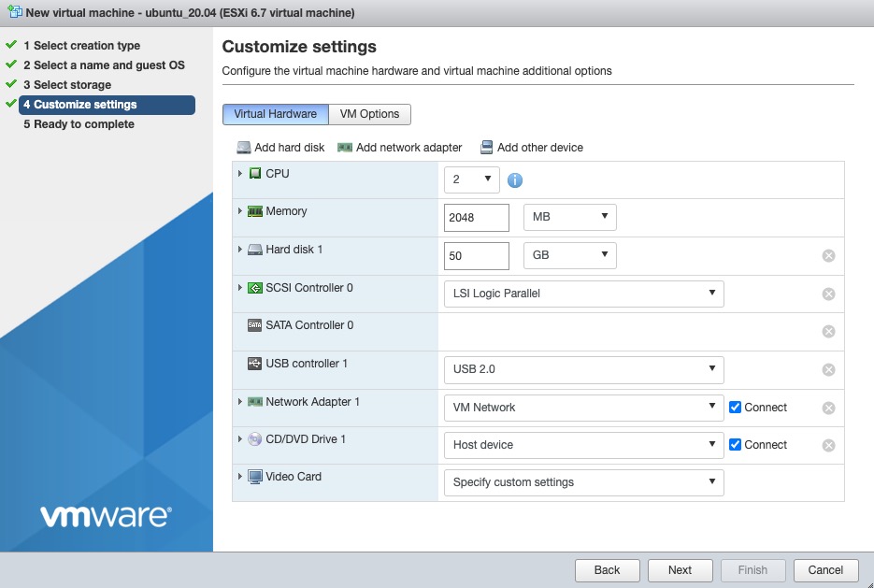Click the Add other device label
Viewport: 874px width, 588px height.
[x=540, y=148]
